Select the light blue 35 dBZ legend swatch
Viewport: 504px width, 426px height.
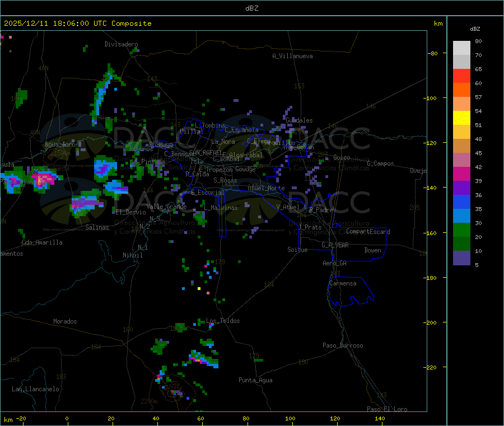coord(461,216)
